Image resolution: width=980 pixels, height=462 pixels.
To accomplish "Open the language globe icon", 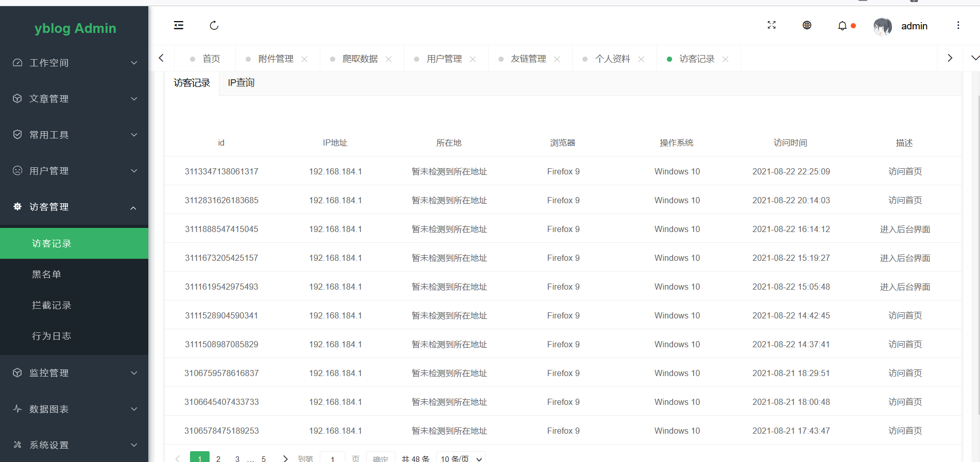I will [807, 25].
